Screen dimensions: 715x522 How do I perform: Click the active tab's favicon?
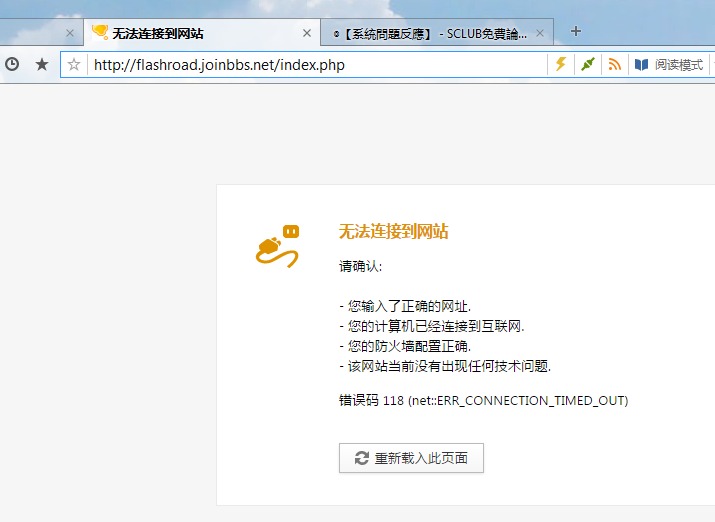pyautogui.click(x=100, y=32)
